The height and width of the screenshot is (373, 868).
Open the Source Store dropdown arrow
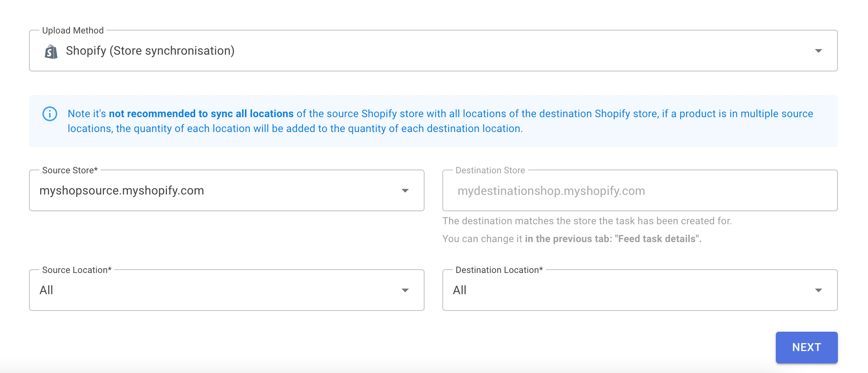click(405, 191)
